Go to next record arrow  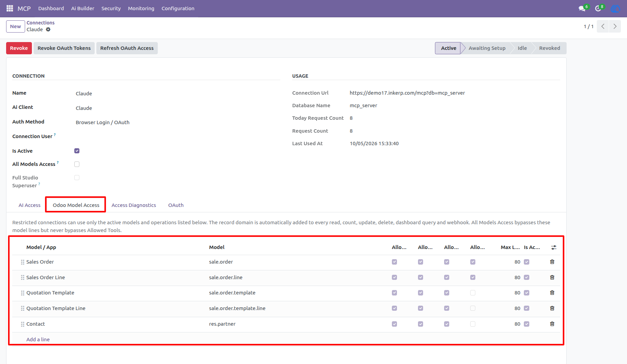[x=615, y=26]
